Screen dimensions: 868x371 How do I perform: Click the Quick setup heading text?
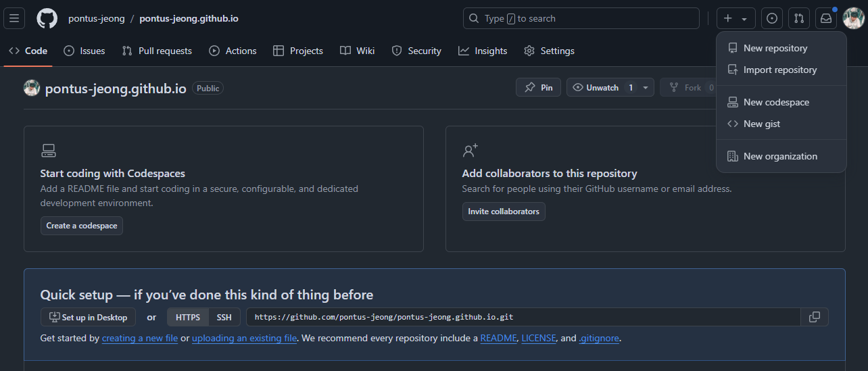coord(207,295)
